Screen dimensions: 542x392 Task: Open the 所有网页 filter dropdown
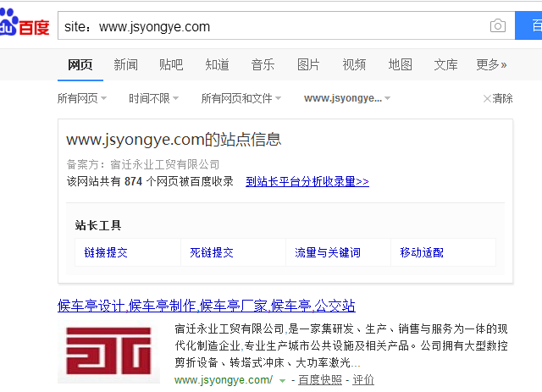(x=82, y=98)
